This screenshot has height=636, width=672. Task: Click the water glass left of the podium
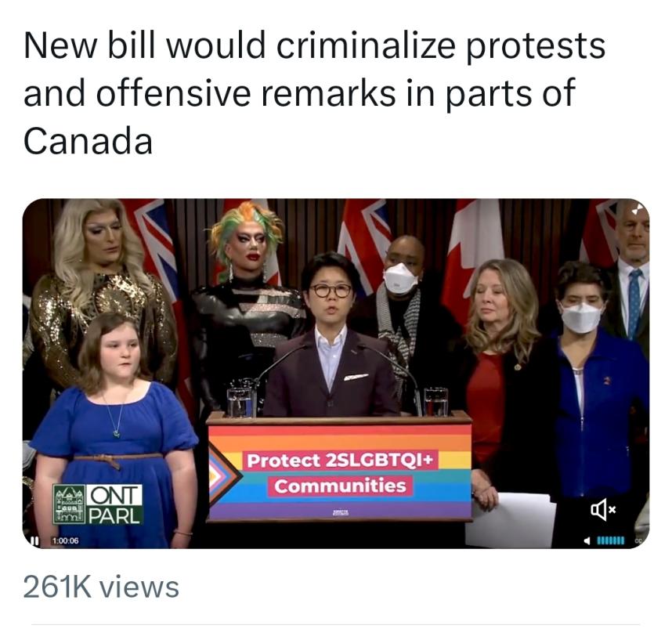[x=240, y=402]
